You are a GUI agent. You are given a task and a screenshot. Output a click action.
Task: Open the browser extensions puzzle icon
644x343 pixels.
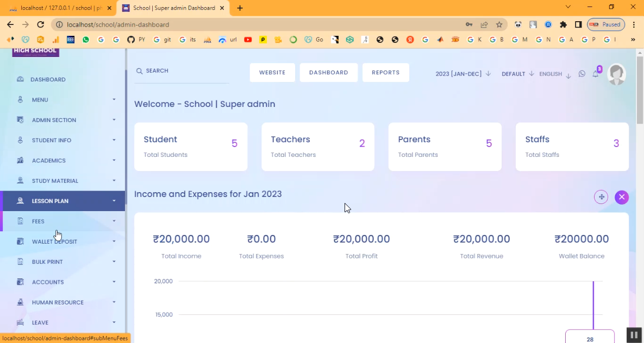563,24
